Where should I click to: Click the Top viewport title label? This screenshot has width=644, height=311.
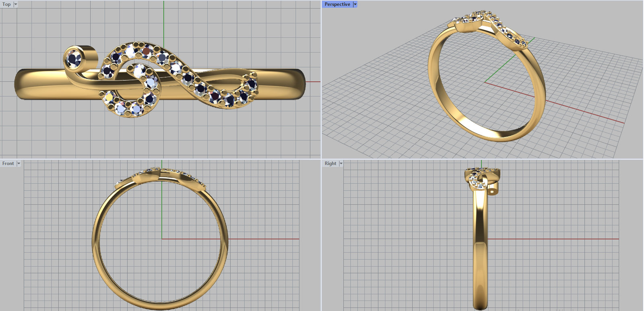click(x=6, y=4)
